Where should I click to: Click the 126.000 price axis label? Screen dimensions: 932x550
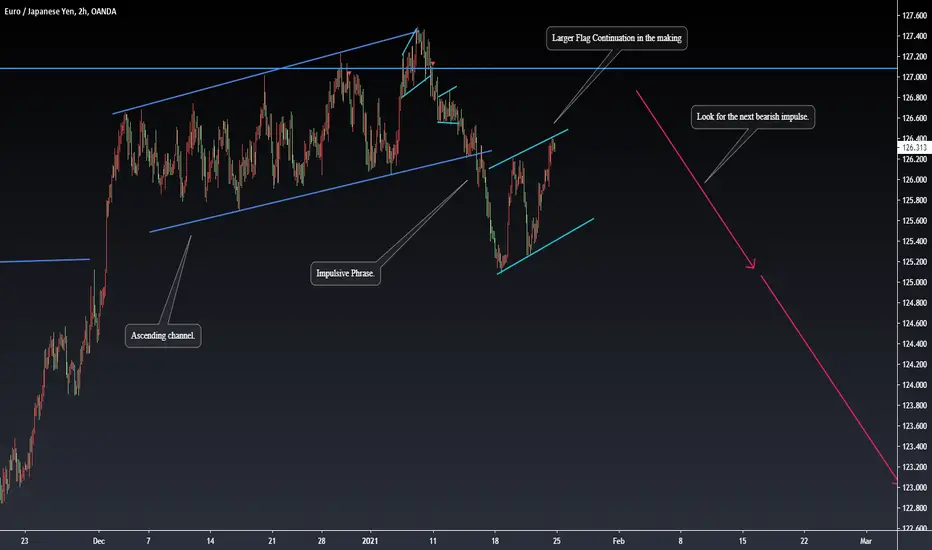(914, 180)
